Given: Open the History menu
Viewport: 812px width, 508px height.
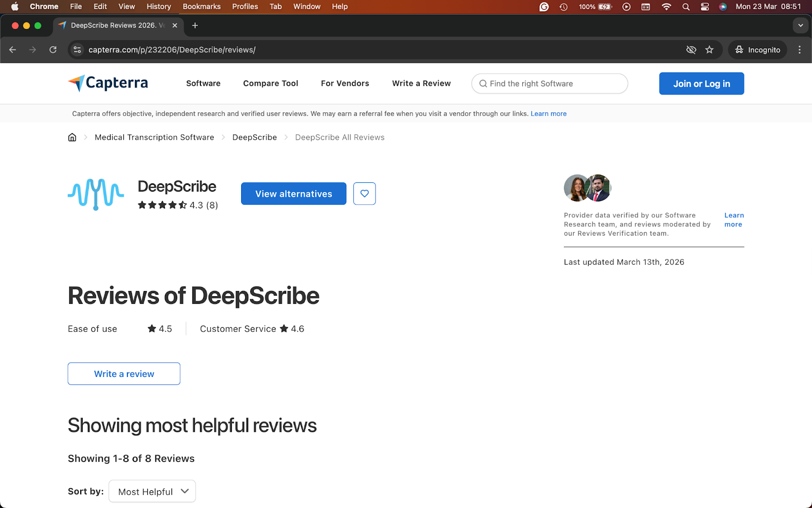Looking at the screenshot, I should pos(159,7).
